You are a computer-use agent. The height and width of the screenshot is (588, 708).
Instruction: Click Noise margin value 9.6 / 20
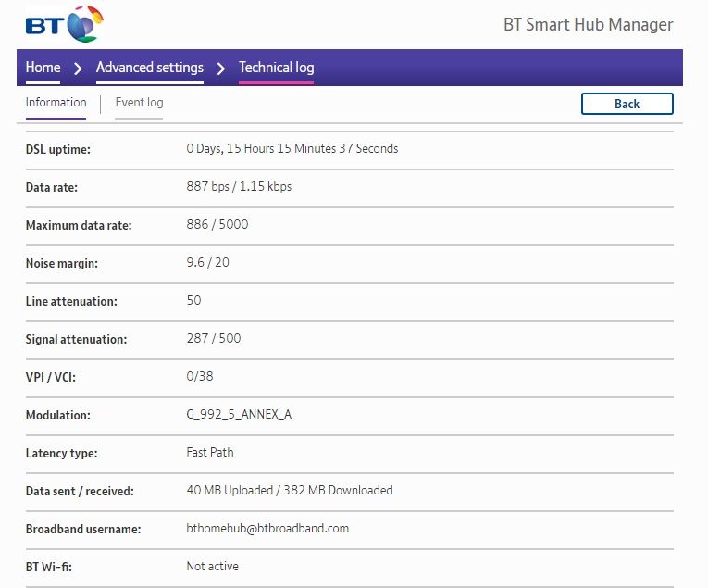point(207,262)
